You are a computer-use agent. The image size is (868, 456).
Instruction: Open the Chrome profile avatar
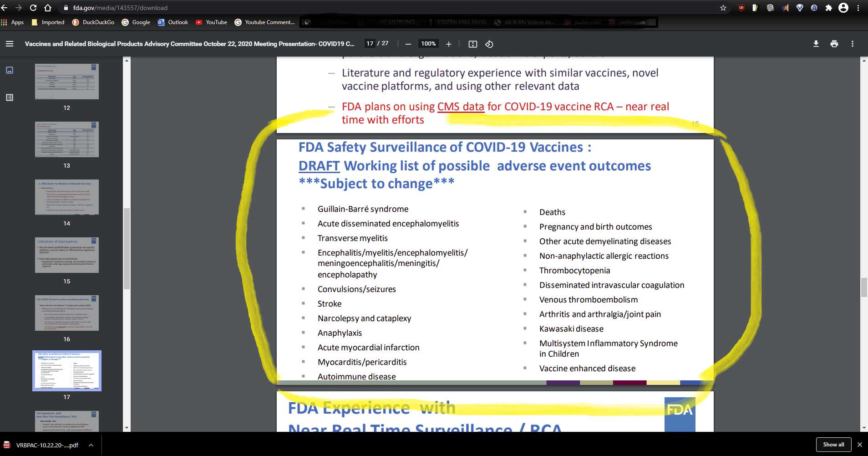tap(843, 8)
